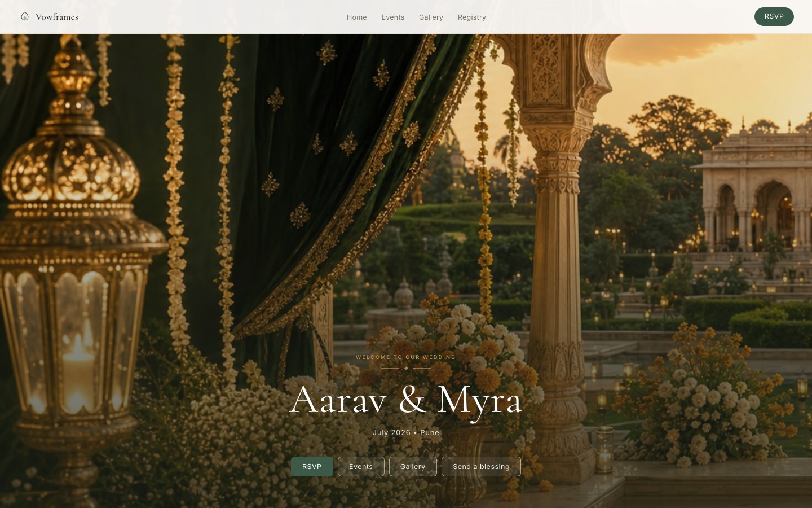This screenshot has width=812, height=508.
Task: Open Gallery from the top navigation
Action: point(431,17)
